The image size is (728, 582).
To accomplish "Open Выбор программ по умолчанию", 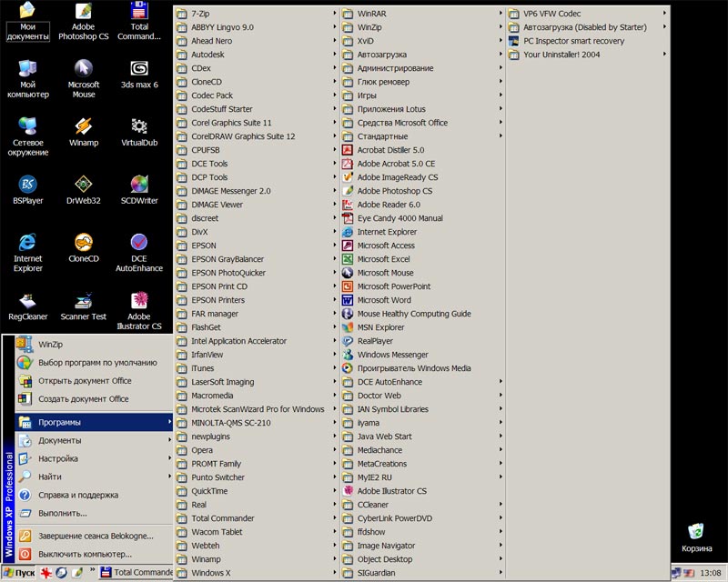I will pyautogui.click(x=94, y=363).
